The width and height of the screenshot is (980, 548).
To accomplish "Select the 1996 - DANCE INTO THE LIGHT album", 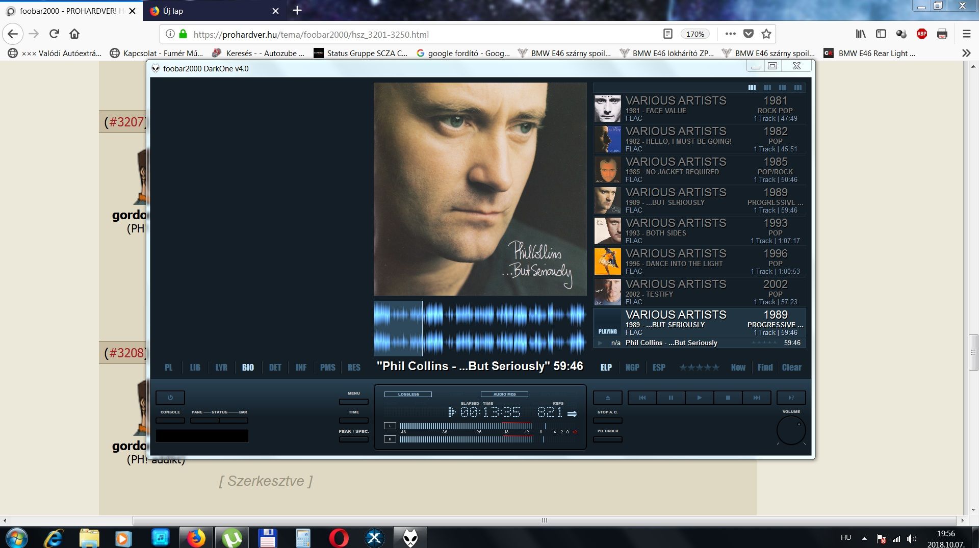I will tap(700, 262).
